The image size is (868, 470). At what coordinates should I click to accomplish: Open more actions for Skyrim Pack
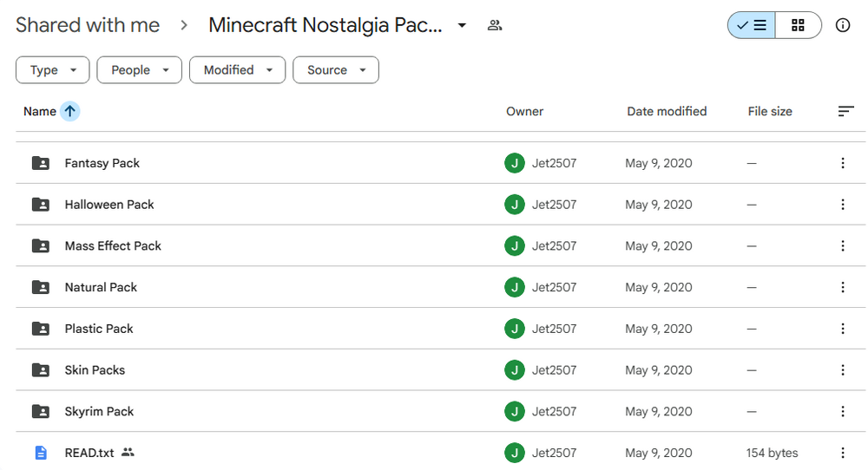843,411
